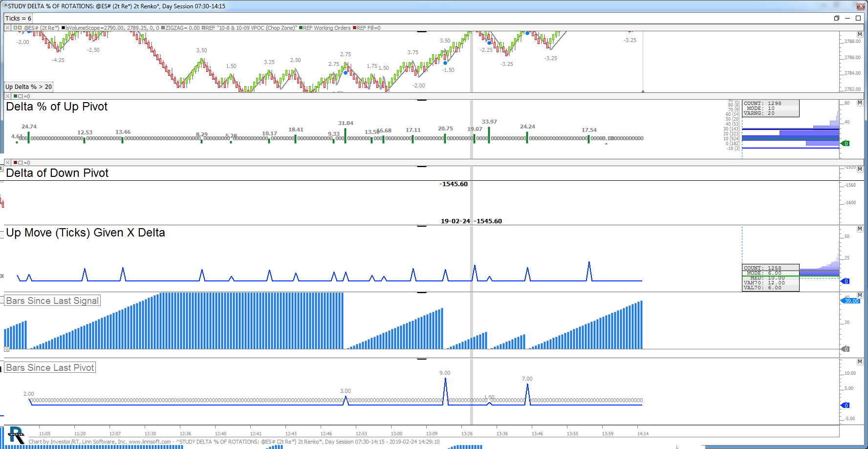Select the REF Working Orders label
The image size is (868, 449).
click(326, 28)
